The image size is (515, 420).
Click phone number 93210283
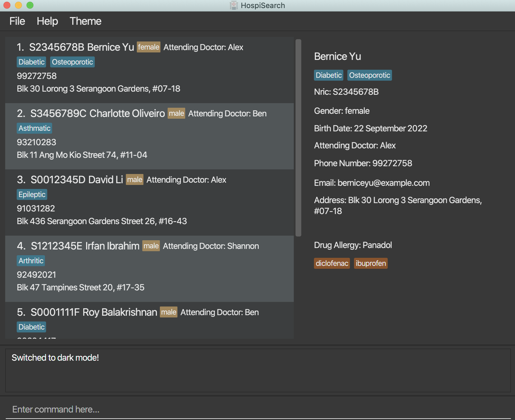[x=36, y=142]
